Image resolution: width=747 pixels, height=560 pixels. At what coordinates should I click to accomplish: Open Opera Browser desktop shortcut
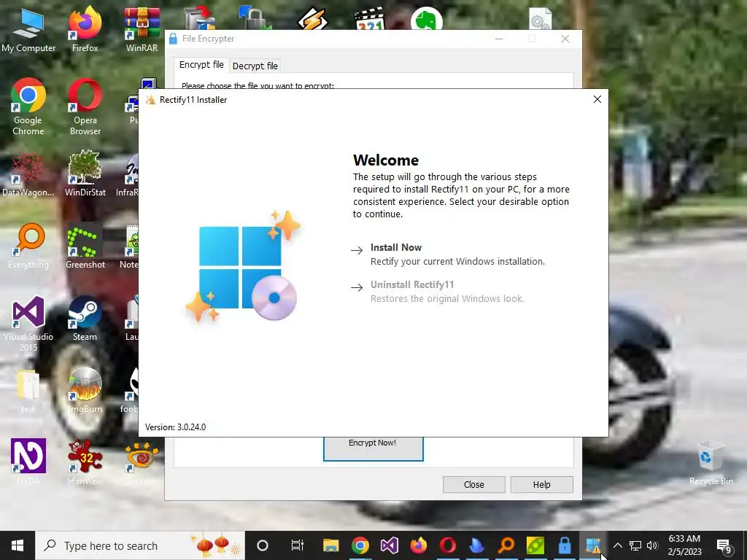pos(85,107)
